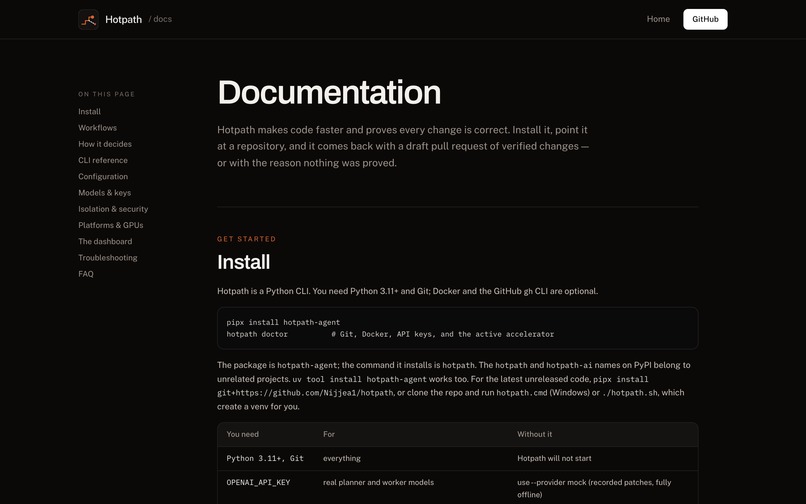This screenshot has height=504, width=806.
Task: Click 'uv tool install hotpath-agent' inline code
Action: pyautogui.click(x=359, y=380)
